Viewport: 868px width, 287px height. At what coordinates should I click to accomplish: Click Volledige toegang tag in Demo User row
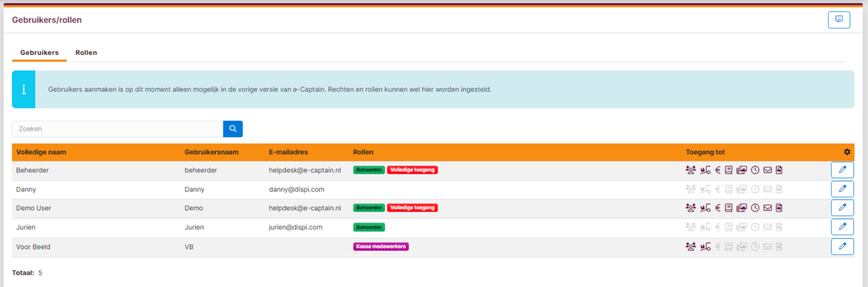click(x=412, y=208)
